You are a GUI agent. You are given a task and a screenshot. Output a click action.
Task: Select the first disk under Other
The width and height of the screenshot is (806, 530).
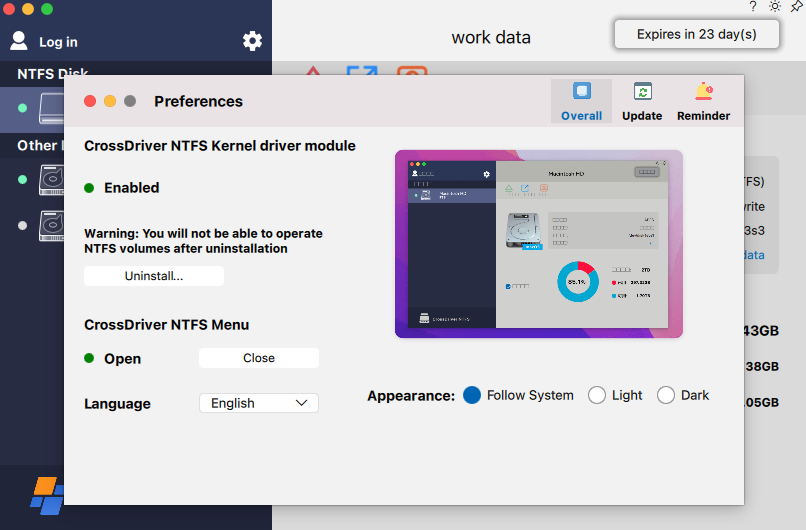click(52, 180)
